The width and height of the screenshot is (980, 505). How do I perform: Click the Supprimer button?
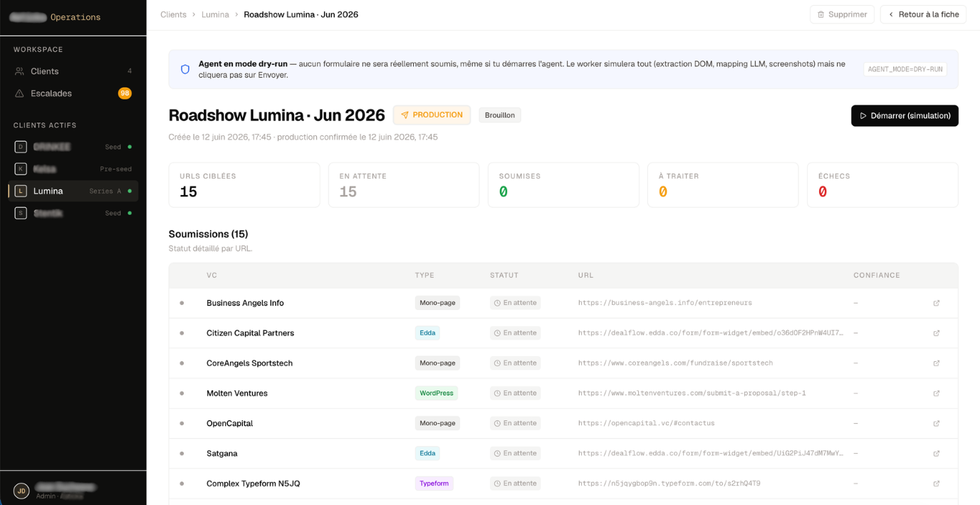(842, 14)
